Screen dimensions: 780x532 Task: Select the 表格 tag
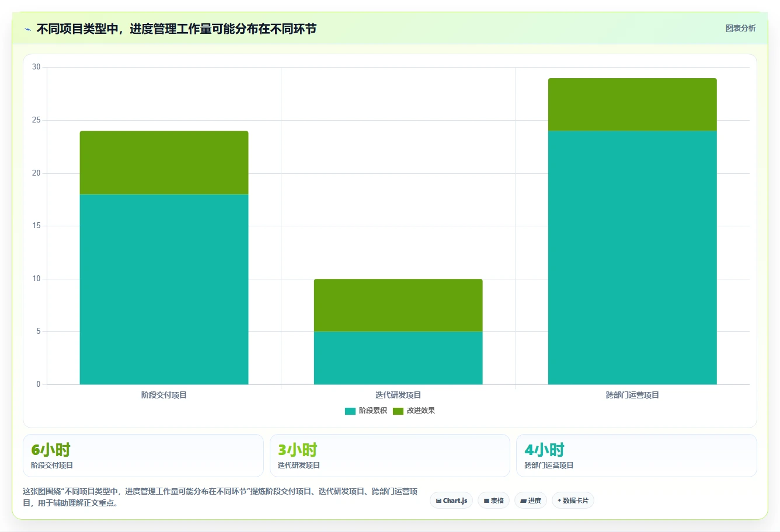493,501
